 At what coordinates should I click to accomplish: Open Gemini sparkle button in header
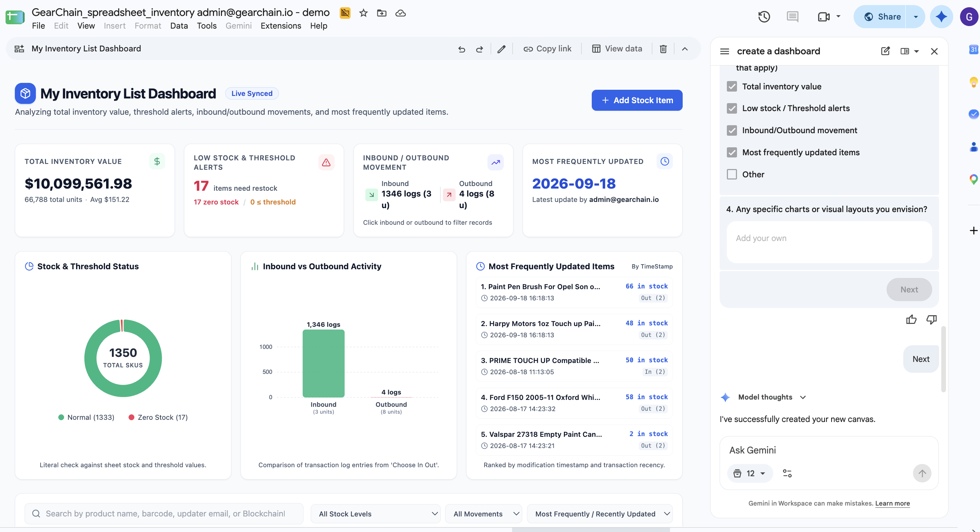click(x=941, y=17)
